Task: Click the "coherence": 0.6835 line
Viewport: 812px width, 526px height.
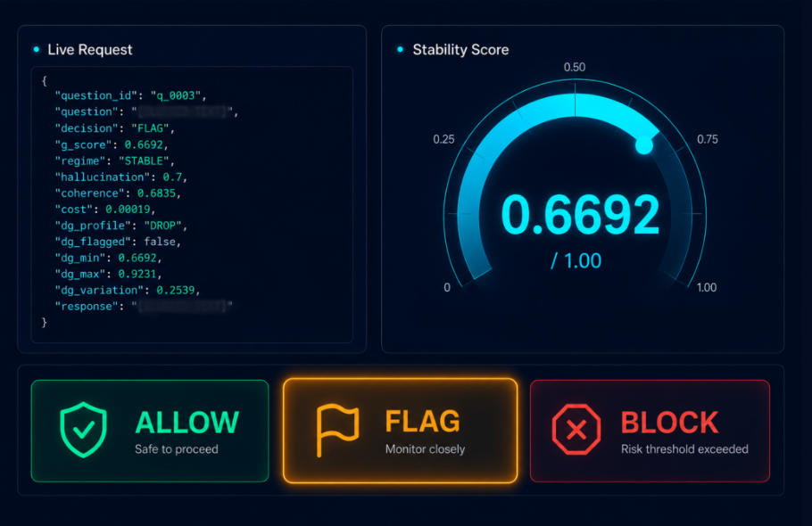Action: pyautogui.click(x=118, y=193)
